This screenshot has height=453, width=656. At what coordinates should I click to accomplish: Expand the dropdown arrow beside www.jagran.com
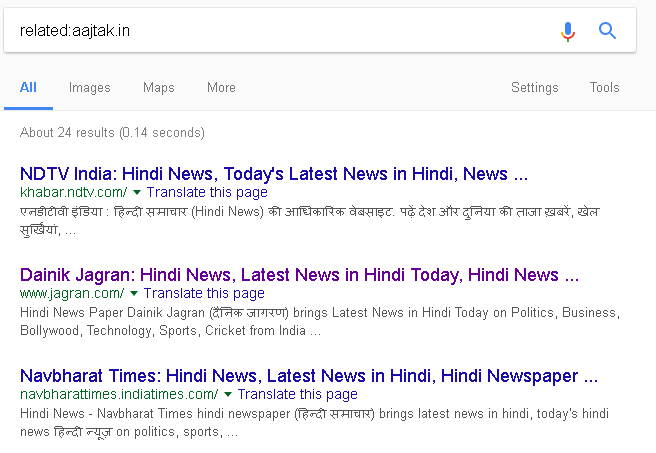134,294
